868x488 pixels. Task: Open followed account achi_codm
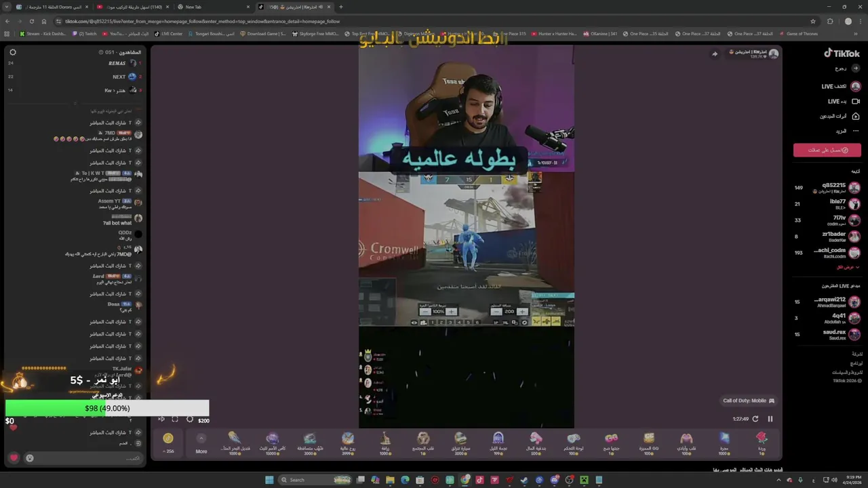[x=827, y=253]
